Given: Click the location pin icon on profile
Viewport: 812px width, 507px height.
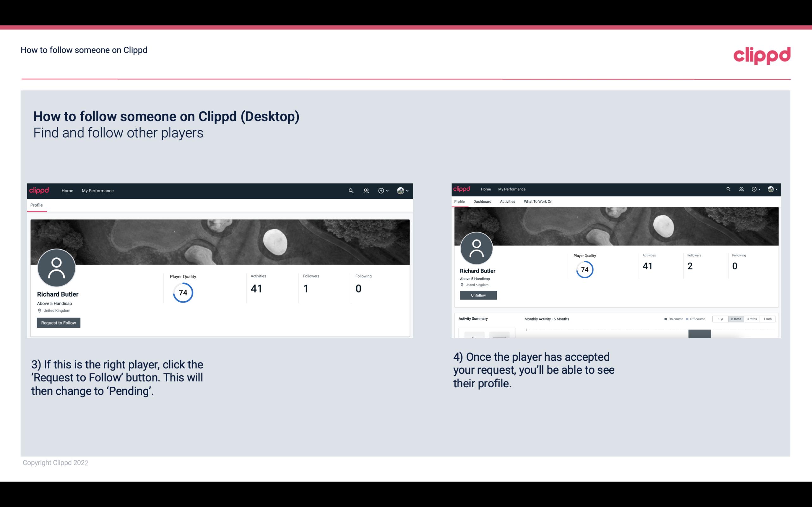Looking at the screenshot, I should coord(39,310).
